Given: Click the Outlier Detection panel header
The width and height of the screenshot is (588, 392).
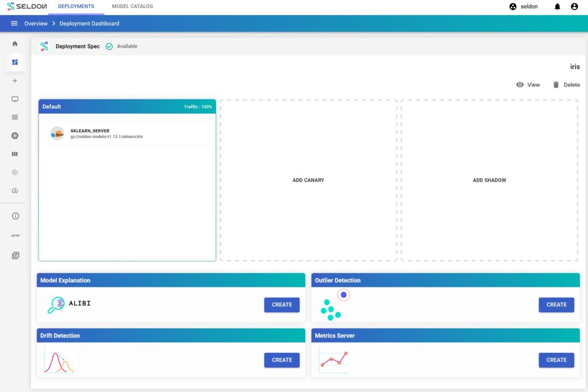Looking at the screenshot, I should click(x=446, y=280).
